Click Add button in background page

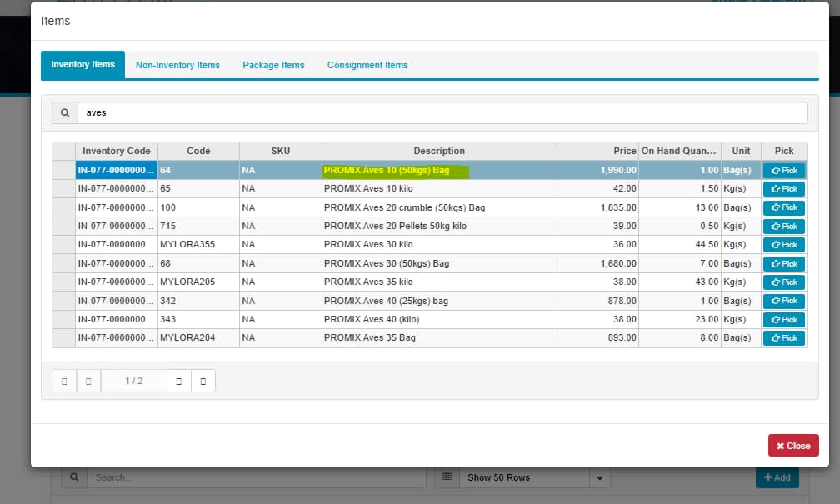click(777, 477)
